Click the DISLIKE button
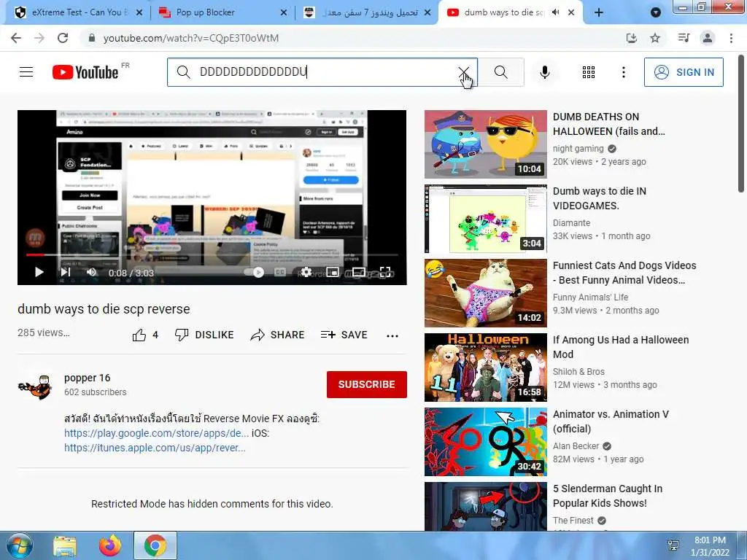The height and width of the screenshot is (560, 747). click(204, 335)
